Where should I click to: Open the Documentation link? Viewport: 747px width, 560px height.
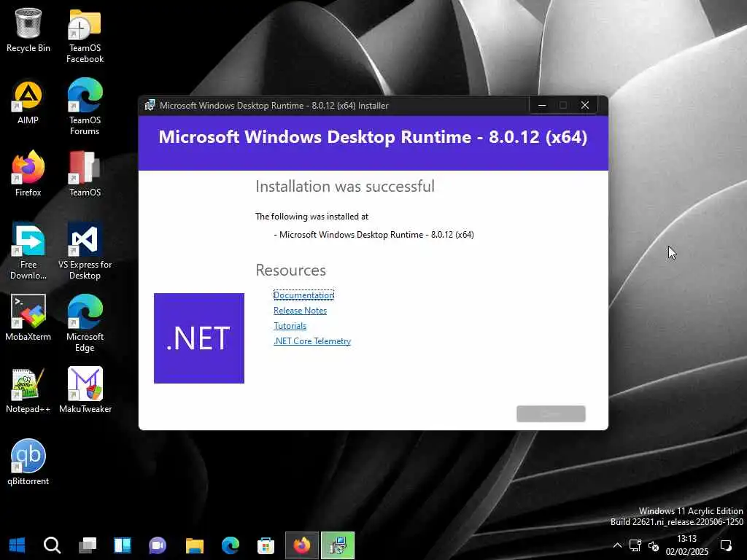(303, 295)
